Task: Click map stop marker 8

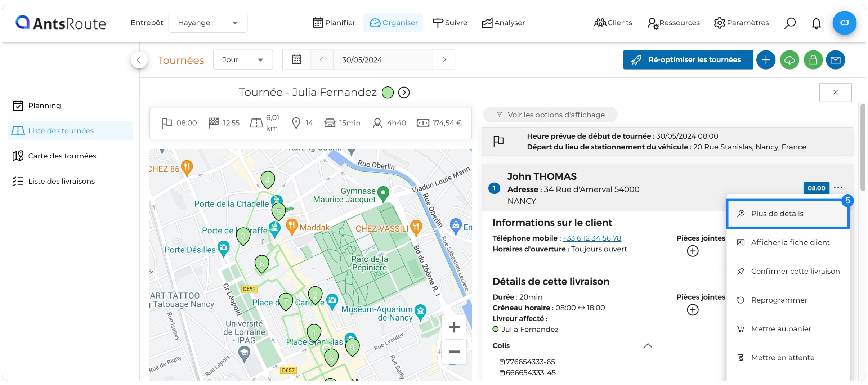Action: click(x=331, y=358)
